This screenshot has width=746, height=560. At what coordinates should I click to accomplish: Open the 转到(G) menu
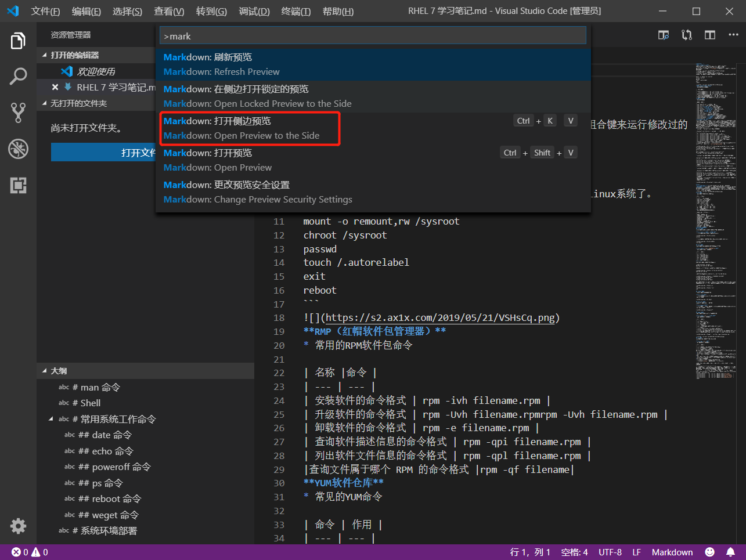pos(211,11)
